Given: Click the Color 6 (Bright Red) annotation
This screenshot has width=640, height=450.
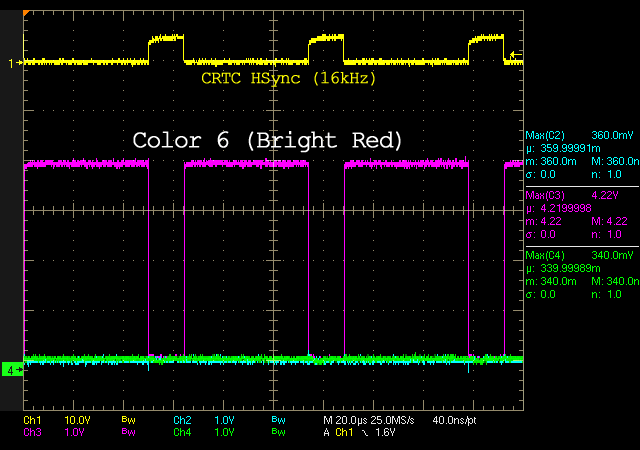Looking at the screenshot, I should tap(267, 141).
